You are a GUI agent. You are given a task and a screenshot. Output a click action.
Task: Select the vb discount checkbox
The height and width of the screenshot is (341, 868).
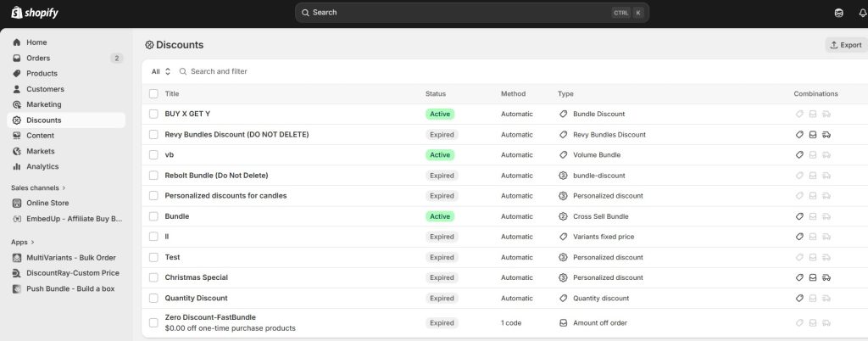tap(153, 155)
